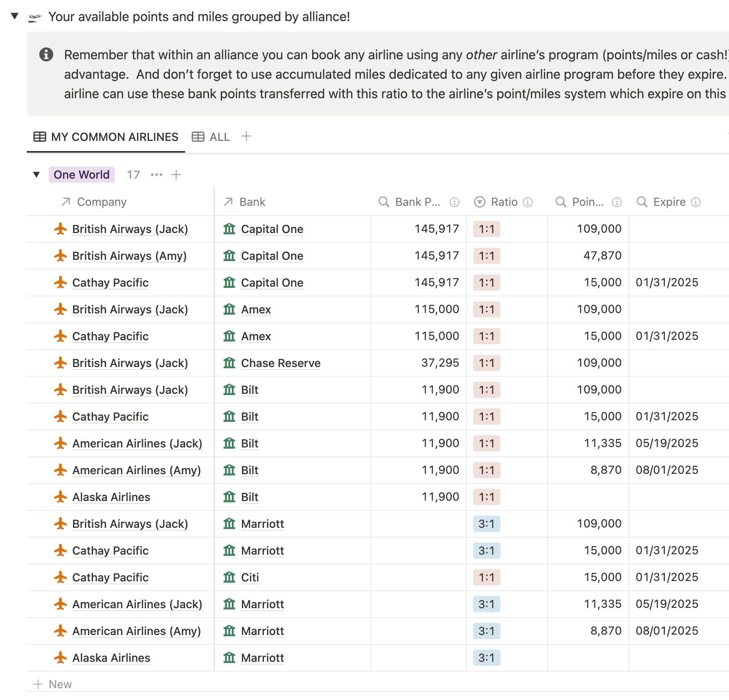The image size is (729, 700).
Task: Add a new row with the New button
Action: tap(53, 684)
